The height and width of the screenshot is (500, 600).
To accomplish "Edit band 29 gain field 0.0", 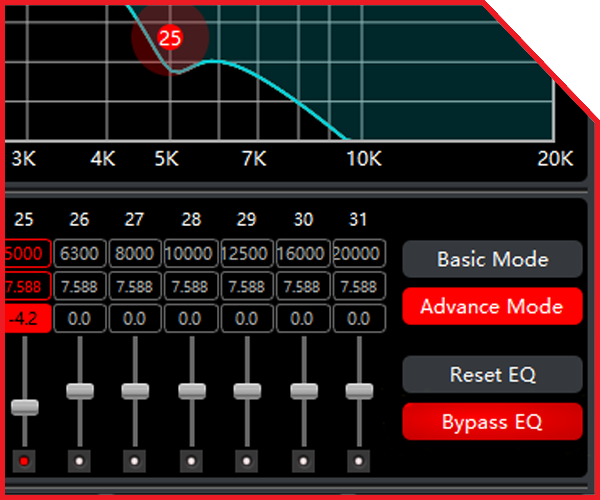I will click(x=247, y=318).
